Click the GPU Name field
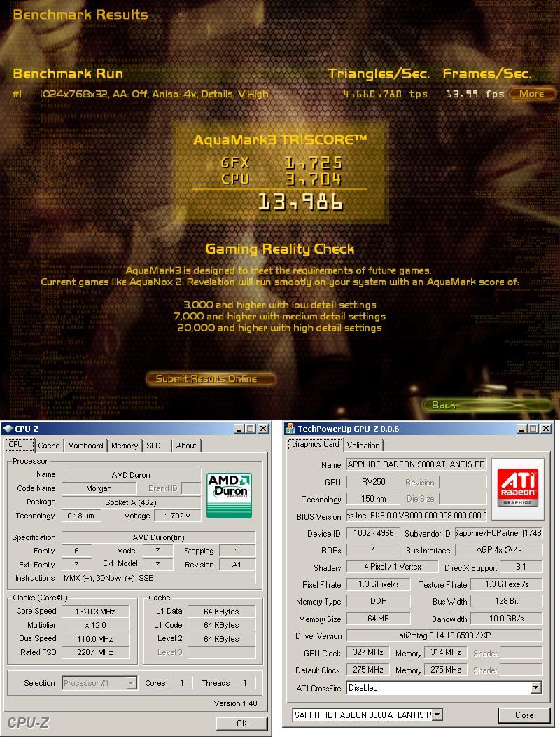 pos(416,464)
